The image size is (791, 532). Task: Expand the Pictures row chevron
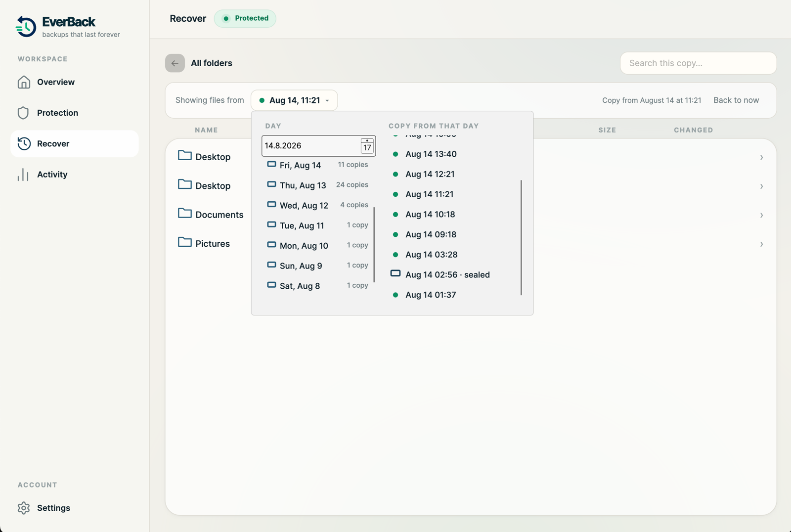[761, 244]
